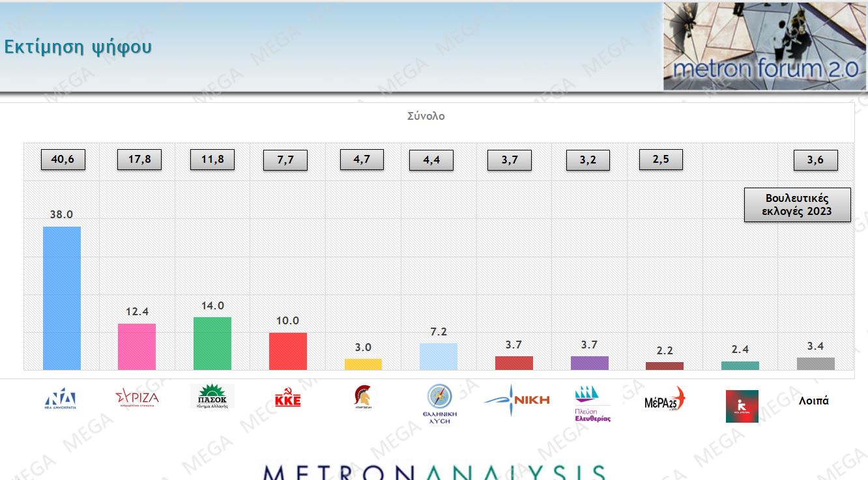Image resolution: width=868 pixels, height=480 pixels.
Task: Select the 17,8 election result box
Action: point(139,160)
